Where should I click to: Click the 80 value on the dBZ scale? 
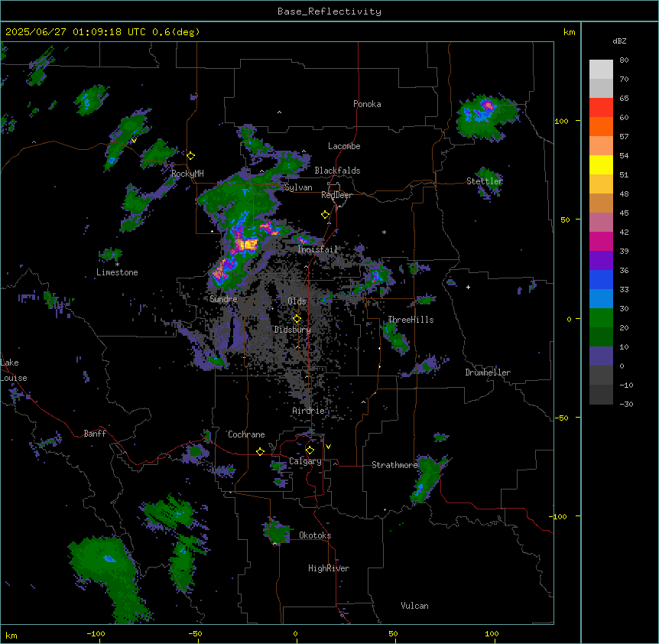click(x=624, y=60)
